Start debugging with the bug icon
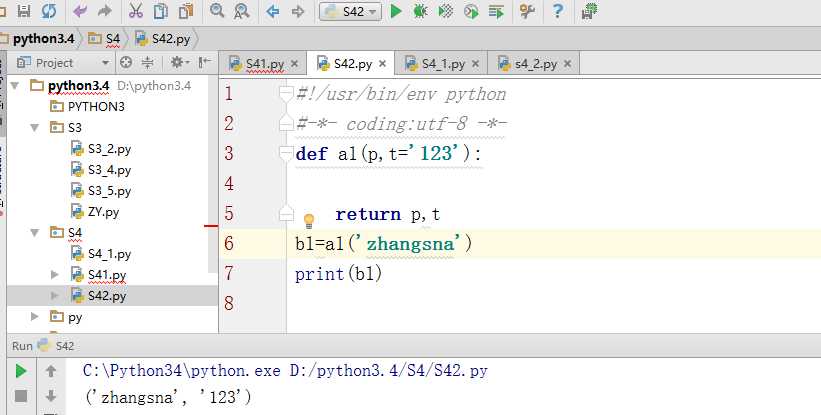 tap(420, 11)
